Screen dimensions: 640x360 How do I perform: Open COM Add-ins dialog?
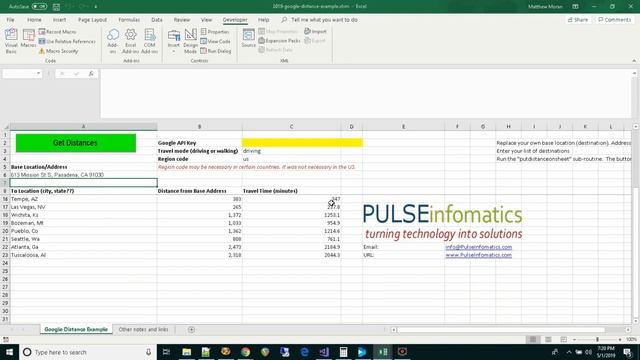click(149, 41)
